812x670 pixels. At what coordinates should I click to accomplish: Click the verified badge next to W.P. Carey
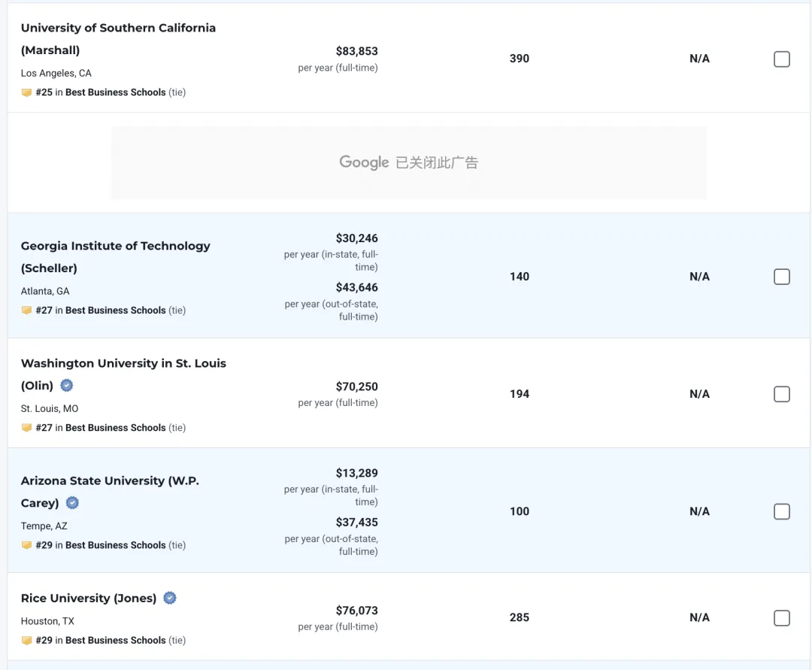(x=73, y=503)
